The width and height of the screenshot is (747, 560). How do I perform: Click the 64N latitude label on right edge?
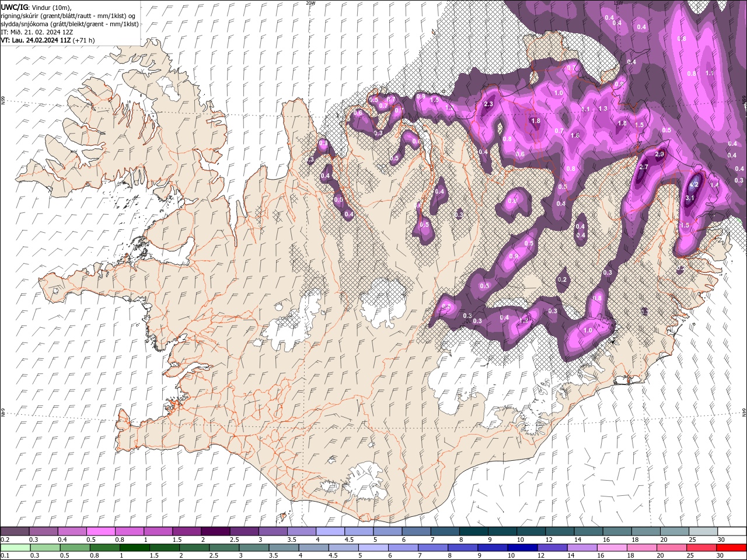click(744, 412)
